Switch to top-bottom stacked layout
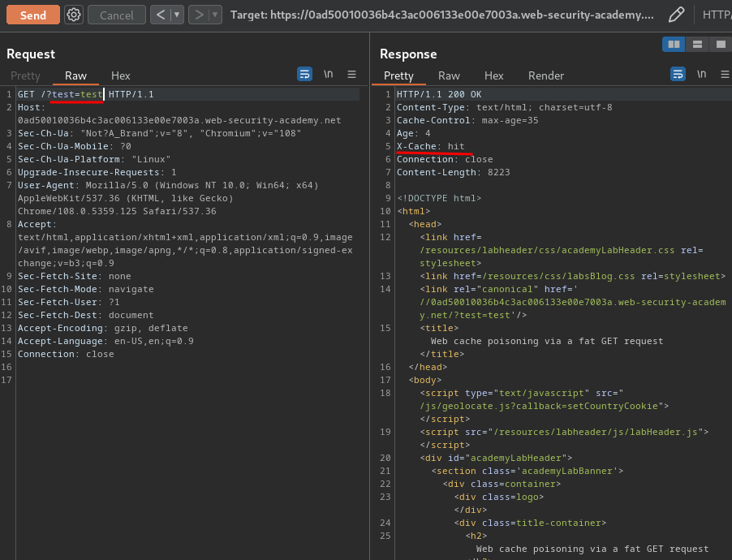This screenshot has height=560, width=732. pyautogui.click(x=697, y=45)
